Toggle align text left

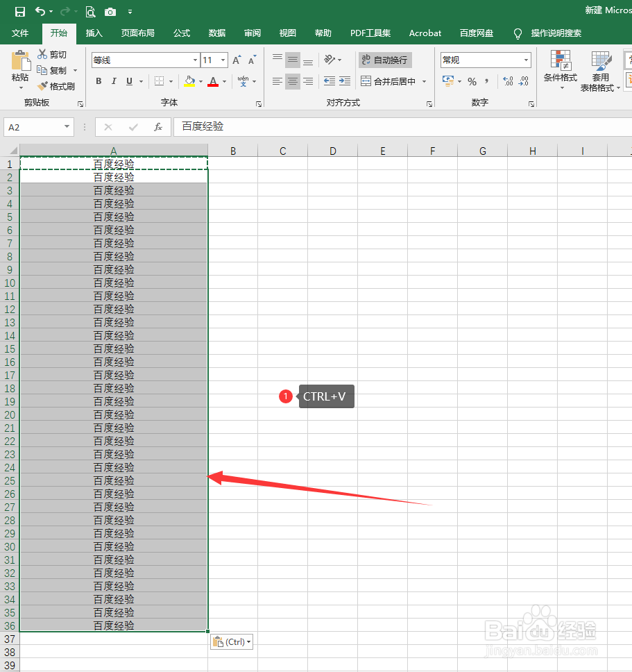(277, 81)
